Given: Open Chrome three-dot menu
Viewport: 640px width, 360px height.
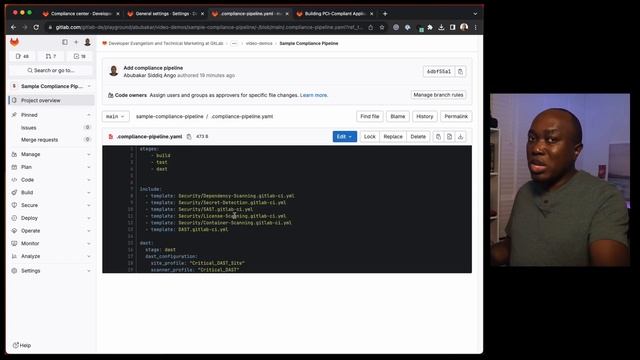Looking at the screenshot, I should click(x=476, y=27).
